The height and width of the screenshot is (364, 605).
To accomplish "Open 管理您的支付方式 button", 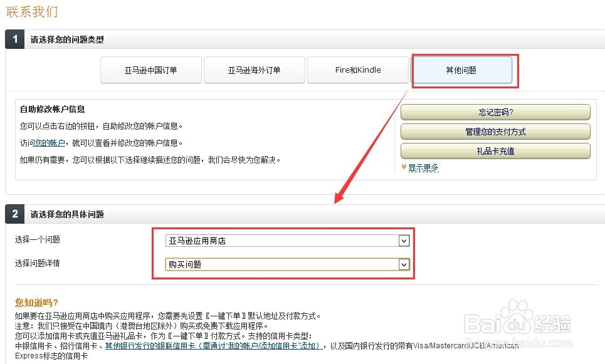I will pyautogui.click(x=495, y=132).
